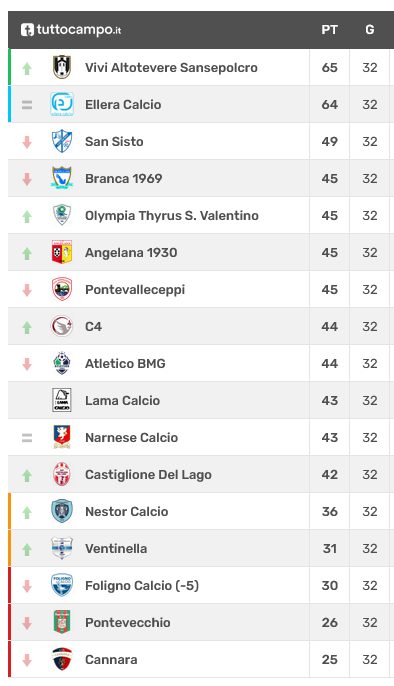Screen dimensions: 394x686
Task: Click the 31 points cell for Ventinella
Action: tap(329, 548)
